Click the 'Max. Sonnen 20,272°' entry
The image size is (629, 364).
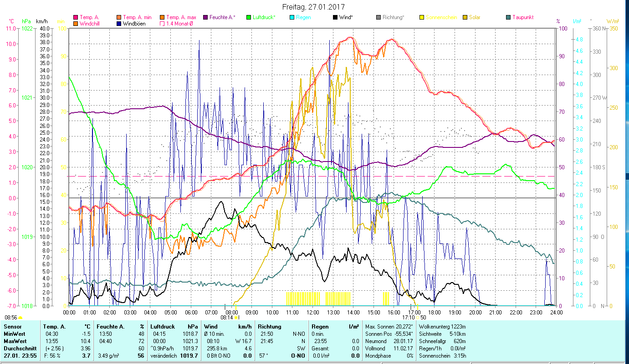(389, 327)
